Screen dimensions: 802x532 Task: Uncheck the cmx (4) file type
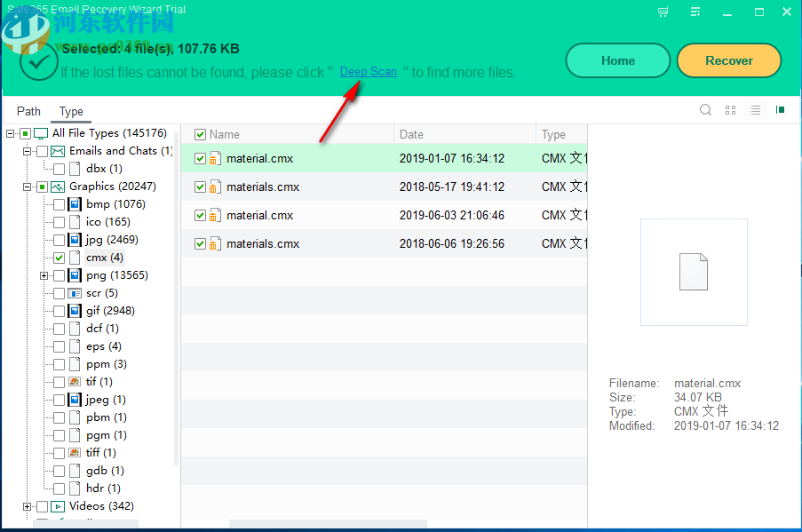pos(58,257)
